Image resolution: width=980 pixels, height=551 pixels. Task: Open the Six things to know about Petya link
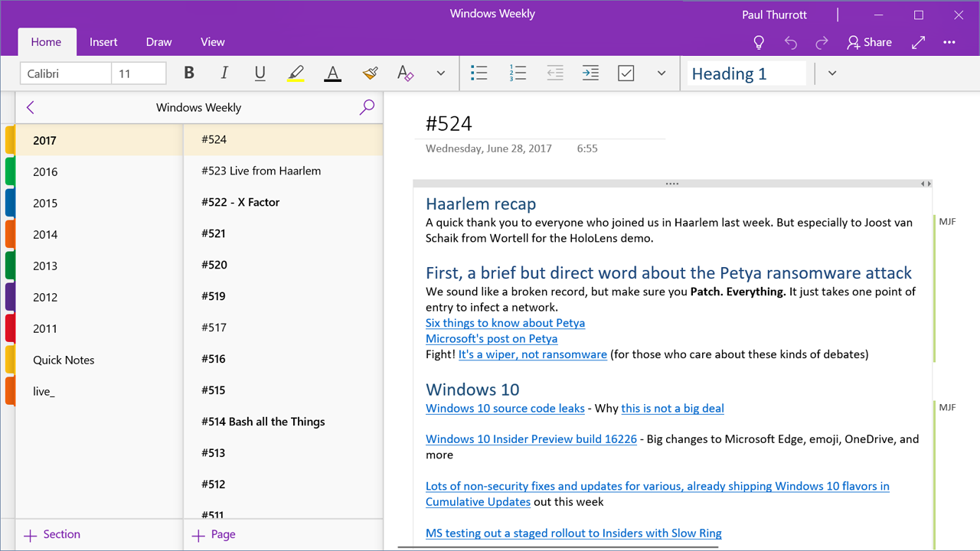pyautogui.click(x=505, y=323)
